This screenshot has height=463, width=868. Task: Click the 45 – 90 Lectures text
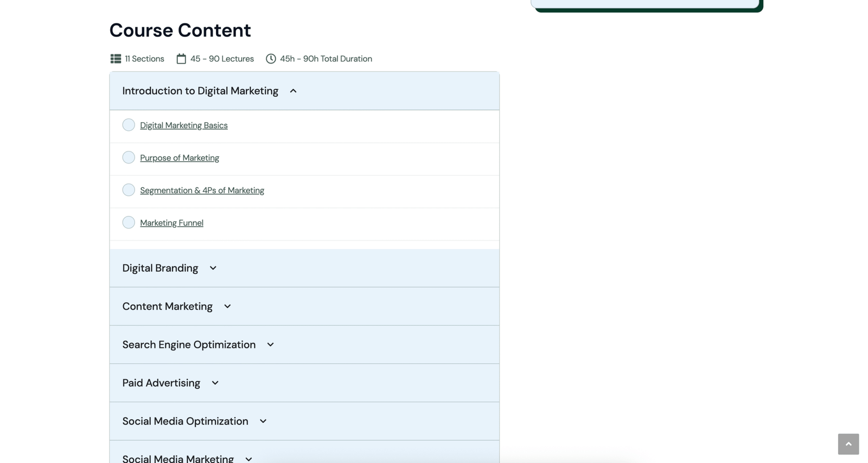(222, 59)
